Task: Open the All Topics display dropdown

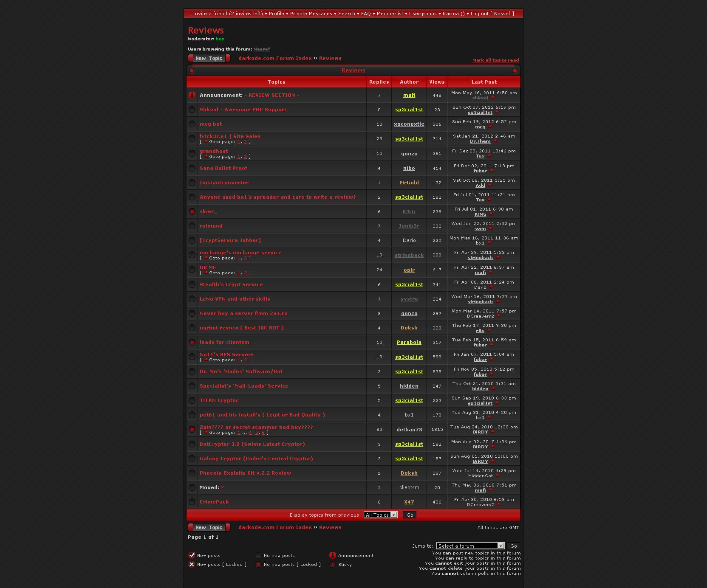Action: (x=380, y=515)
